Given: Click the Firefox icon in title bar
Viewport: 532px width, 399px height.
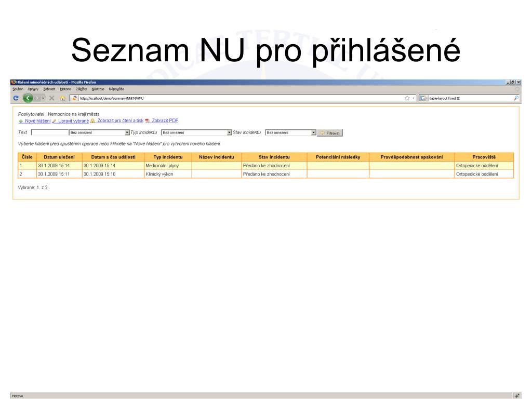Looking at the screenshot, I should pos(13,82).
